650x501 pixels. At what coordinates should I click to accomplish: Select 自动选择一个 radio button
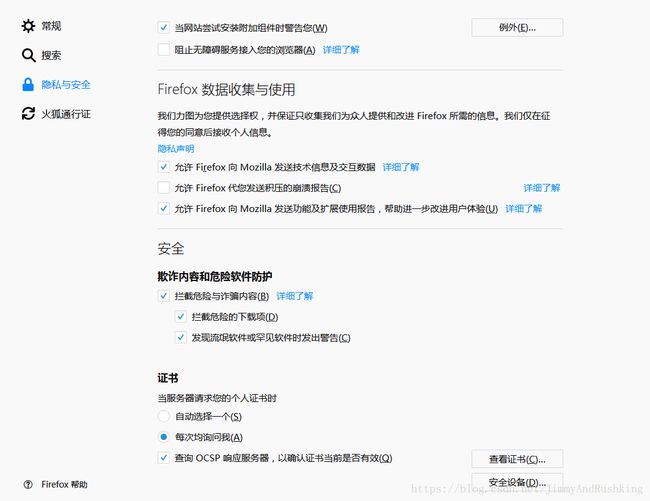[x=164, y=416]
